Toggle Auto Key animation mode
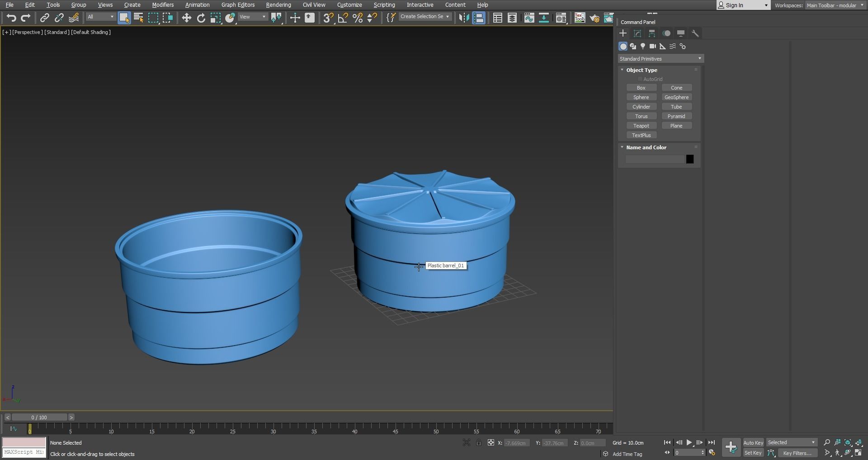Image resolution: width=868 pixels, height=460 pixels. pyautogui.click(x=753, y=443)
